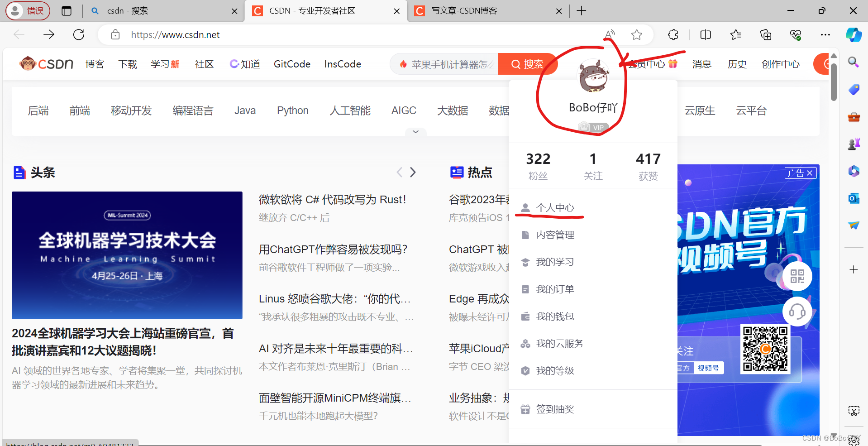Open the collections icon in toolbar

tap(766, 34)
